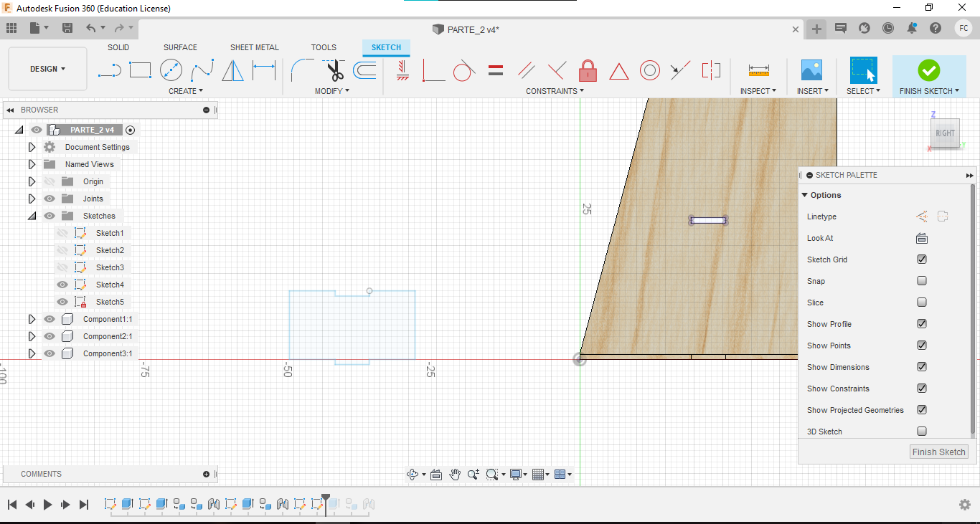Click the Orbit navigation icon

point(412,474)
